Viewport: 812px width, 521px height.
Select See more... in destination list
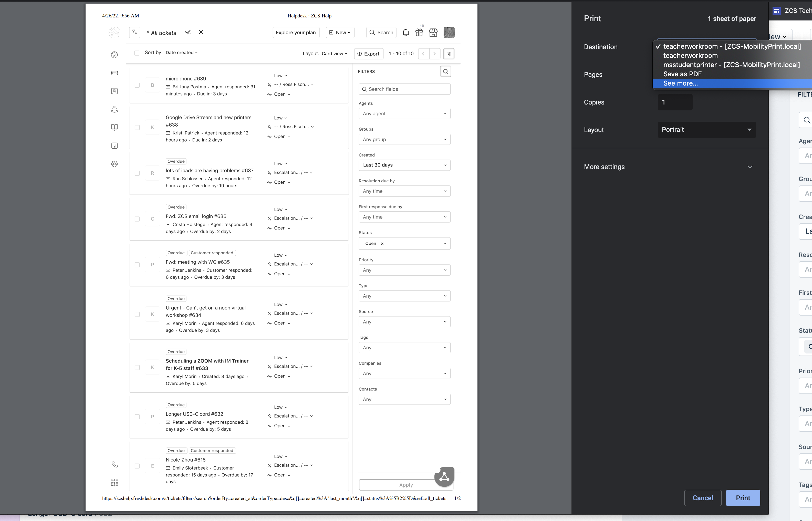680,83
